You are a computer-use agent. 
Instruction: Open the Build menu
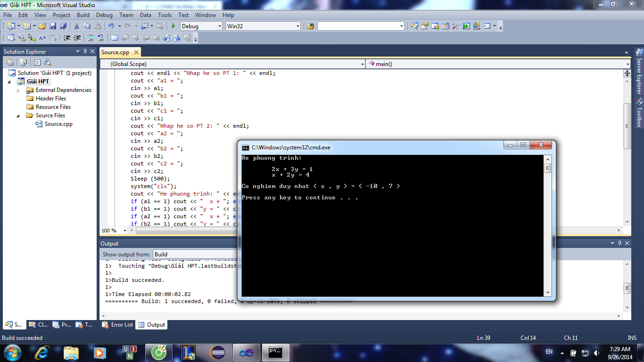tap(83, 15)
